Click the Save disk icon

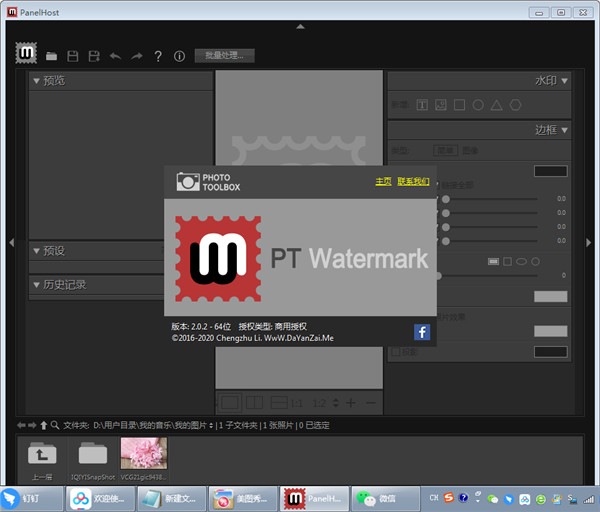[x=73, y=56]
